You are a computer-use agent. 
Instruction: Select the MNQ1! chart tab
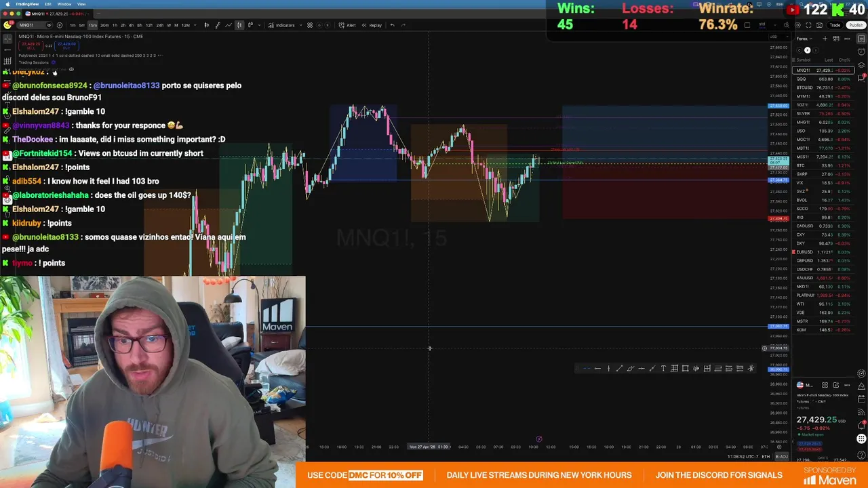pyautogui.click(x=59, y=14)
